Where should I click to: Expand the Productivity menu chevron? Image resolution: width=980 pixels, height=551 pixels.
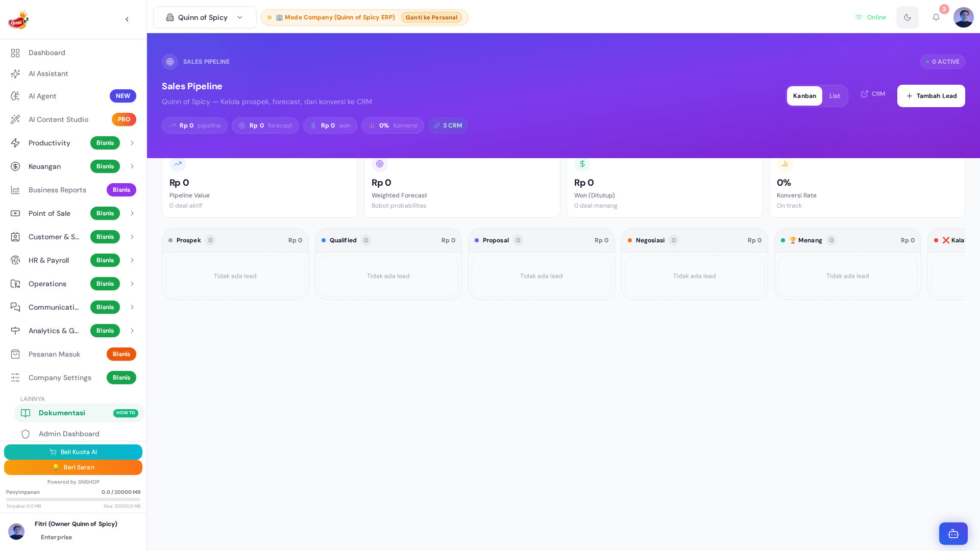(132, 143)
